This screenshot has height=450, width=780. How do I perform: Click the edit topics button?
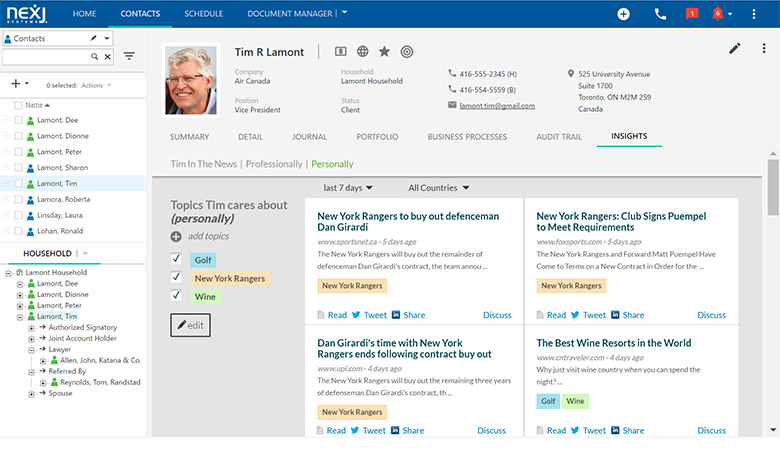point(191,325)
